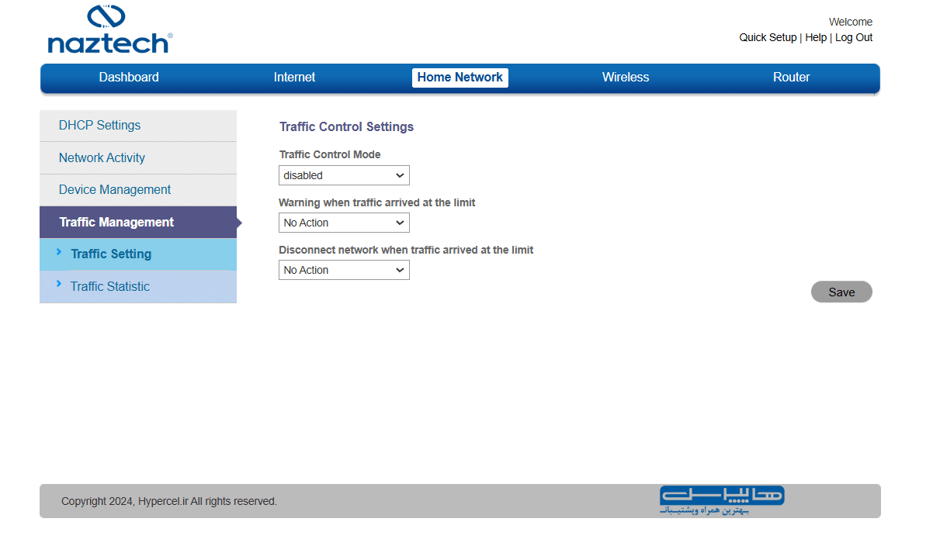This screenshot has height=560, width=933.
Task: Open the Traffic Control Mode dropdown
Action: tap(344, 175)
